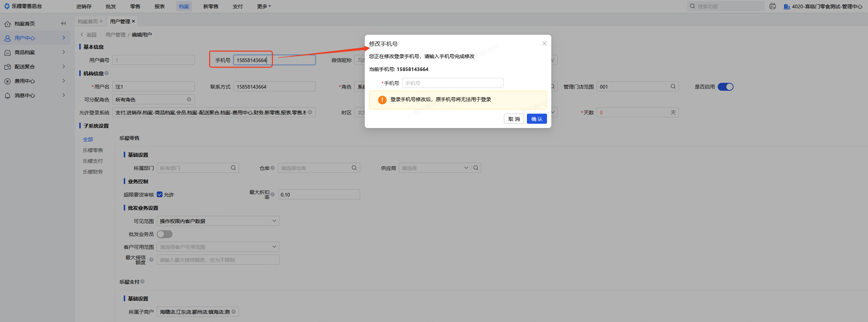Image resolution: width=868 pixels, height=322 pixels.
Task: Select 乐檬支付 in subsystem list
Action: click(x=93, y=161)
